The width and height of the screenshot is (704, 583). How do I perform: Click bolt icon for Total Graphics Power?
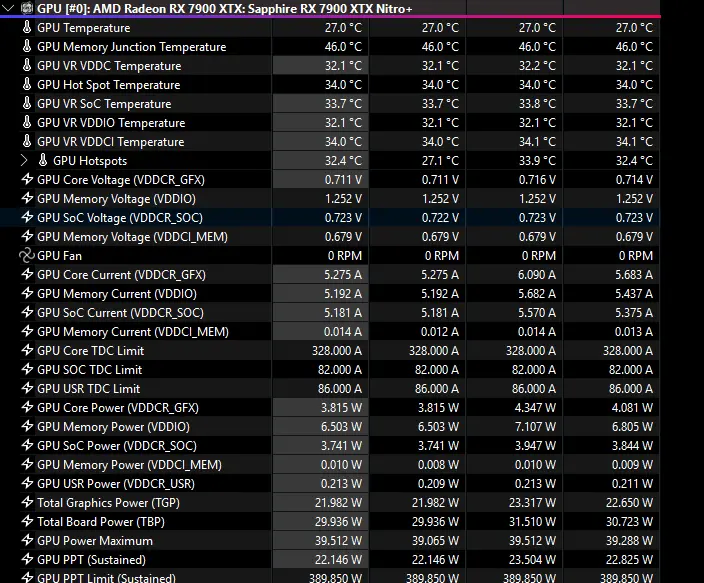27,502
